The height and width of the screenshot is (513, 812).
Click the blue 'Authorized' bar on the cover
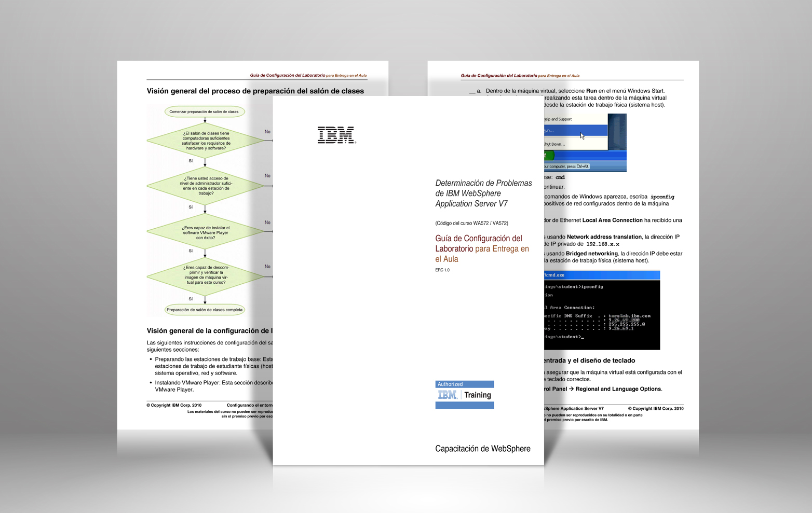click(464, 384)
